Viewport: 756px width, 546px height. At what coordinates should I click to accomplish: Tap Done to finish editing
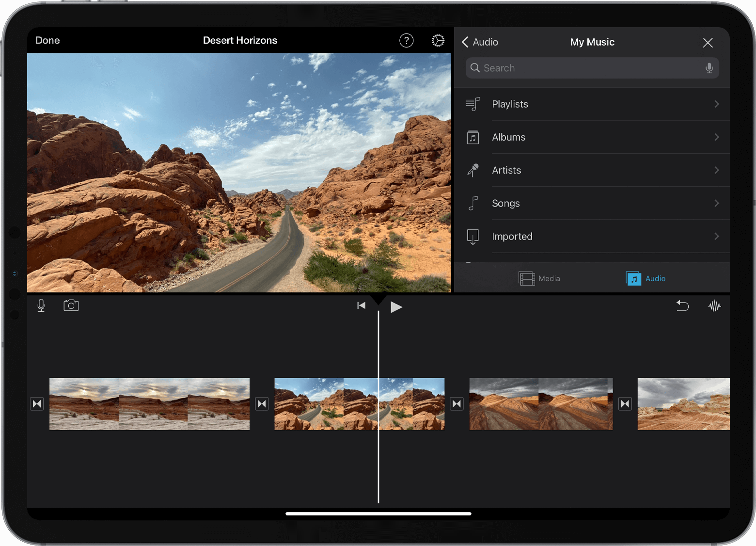47,40
